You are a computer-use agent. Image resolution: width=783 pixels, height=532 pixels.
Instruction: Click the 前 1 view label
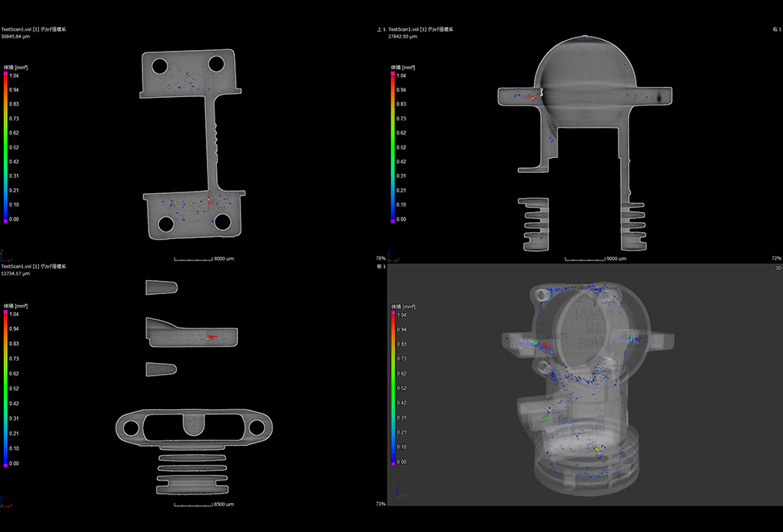click(x=381, y=267)
